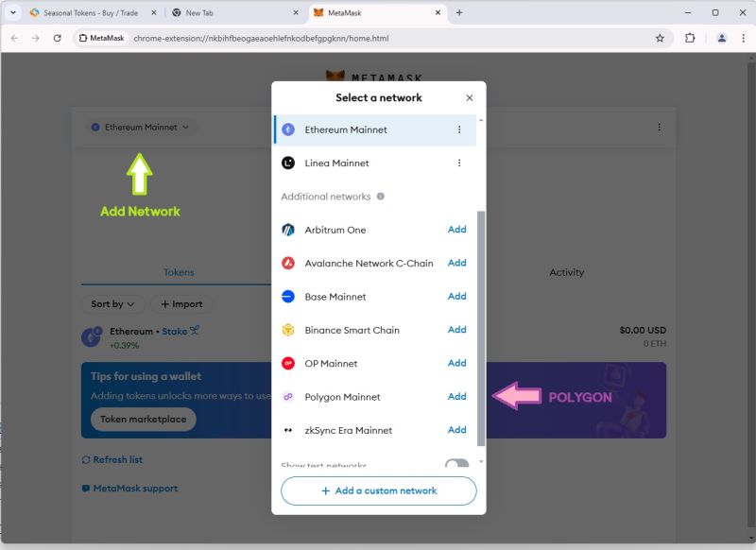Screen dimensions: 756x550
Task: Click the Additional networks info icon
Action: point(381,197)
